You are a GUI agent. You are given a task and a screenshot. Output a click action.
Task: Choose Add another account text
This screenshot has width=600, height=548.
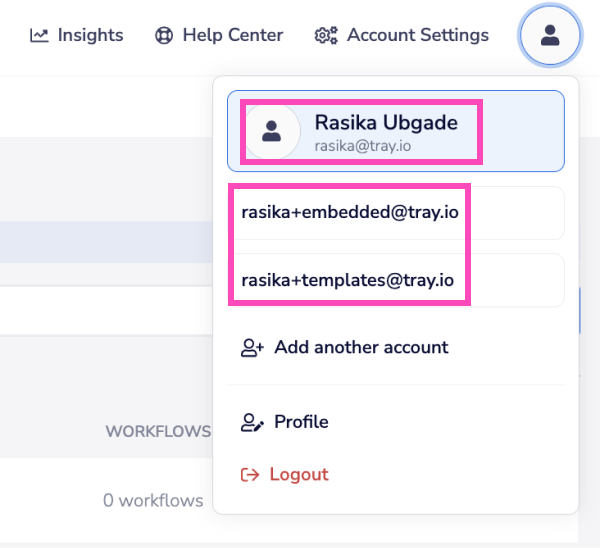point(361,347)
